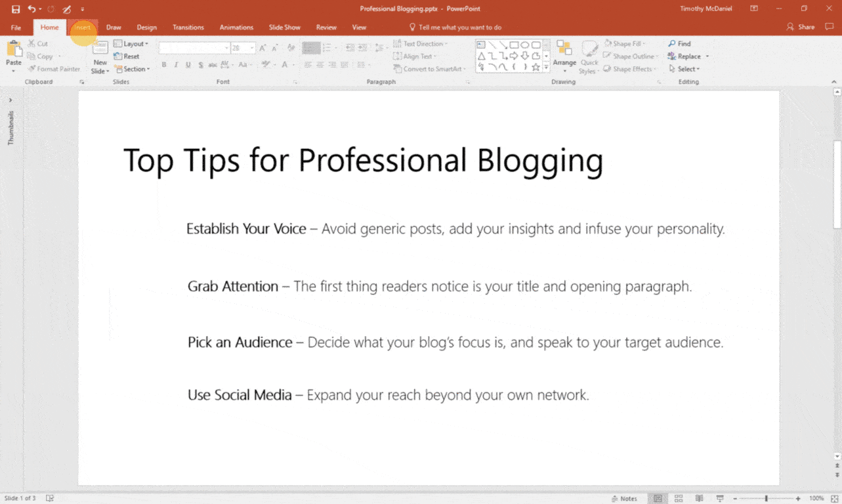The height and width of the screenshot is (504, 842).
Task: Open the comments pane icon near Share
Action: pyautogui.click(x=830, y=27)
